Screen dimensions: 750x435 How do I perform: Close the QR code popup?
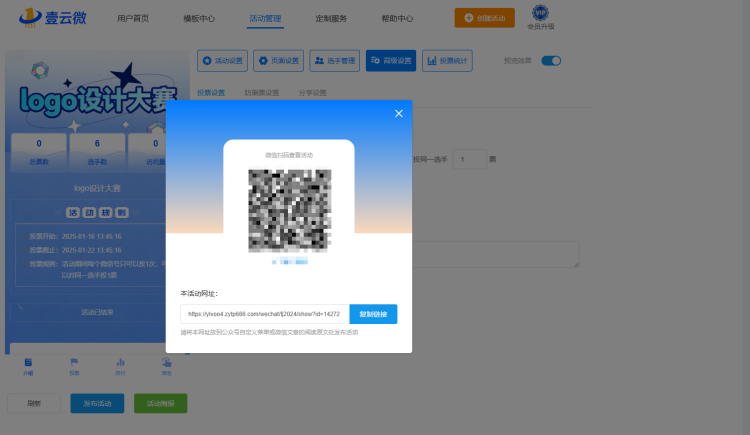pos(398,113)
